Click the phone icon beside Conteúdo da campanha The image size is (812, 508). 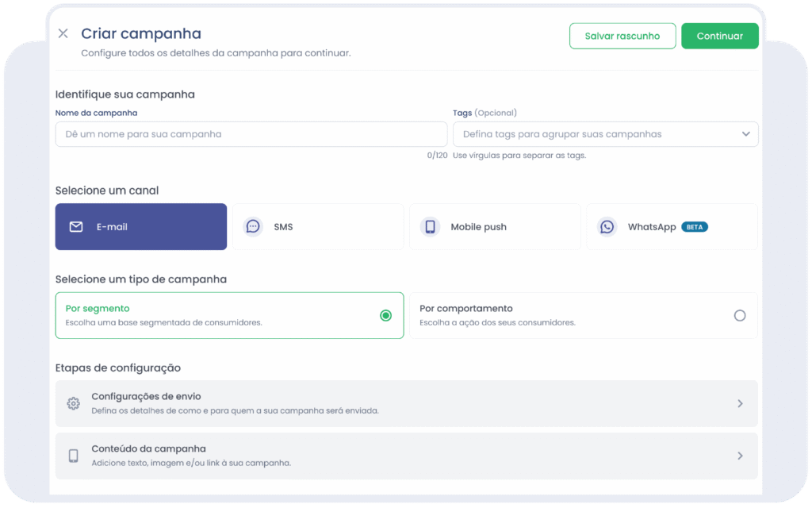click(x=74, y=456)
